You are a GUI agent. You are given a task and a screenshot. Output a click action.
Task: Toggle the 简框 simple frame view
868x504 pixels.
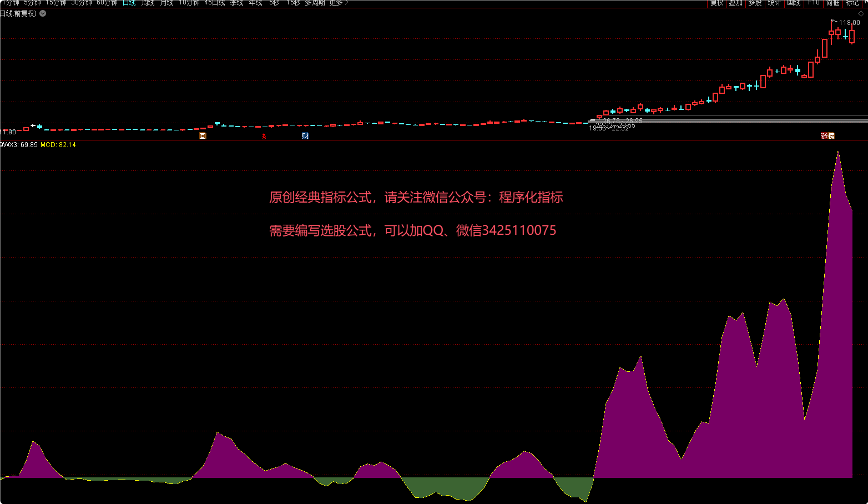[832, 3]
